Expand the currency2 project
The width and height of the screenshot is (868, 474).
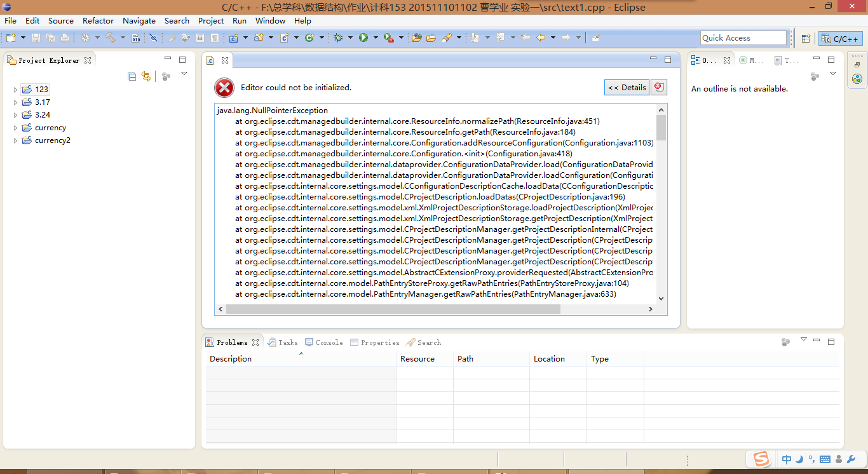[x=16, y=140]
